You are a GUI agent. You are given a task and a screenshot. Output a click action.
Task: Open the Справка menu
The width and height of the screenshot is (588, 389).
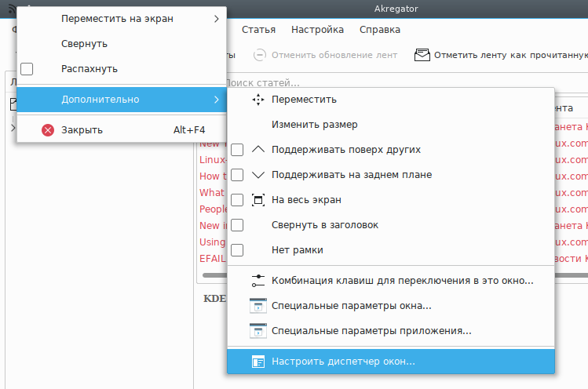[x=379, y=30]
